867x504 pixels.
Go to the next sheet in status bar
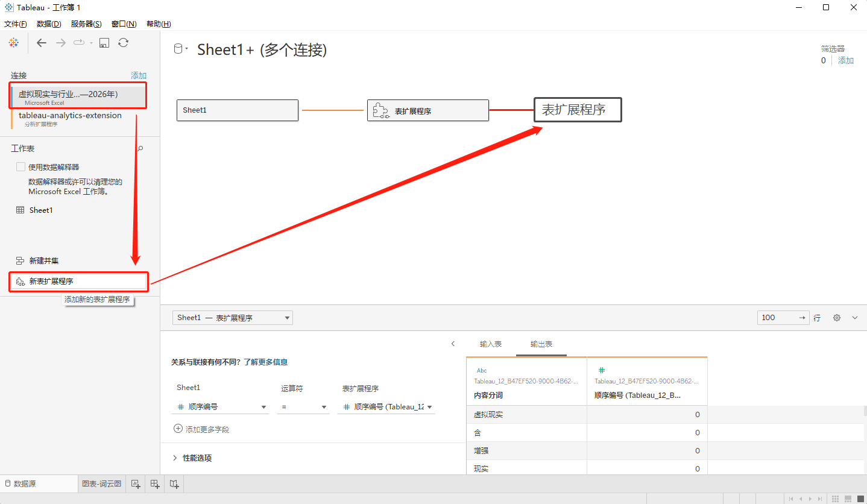pyautogui.click(x=811, y=499)
